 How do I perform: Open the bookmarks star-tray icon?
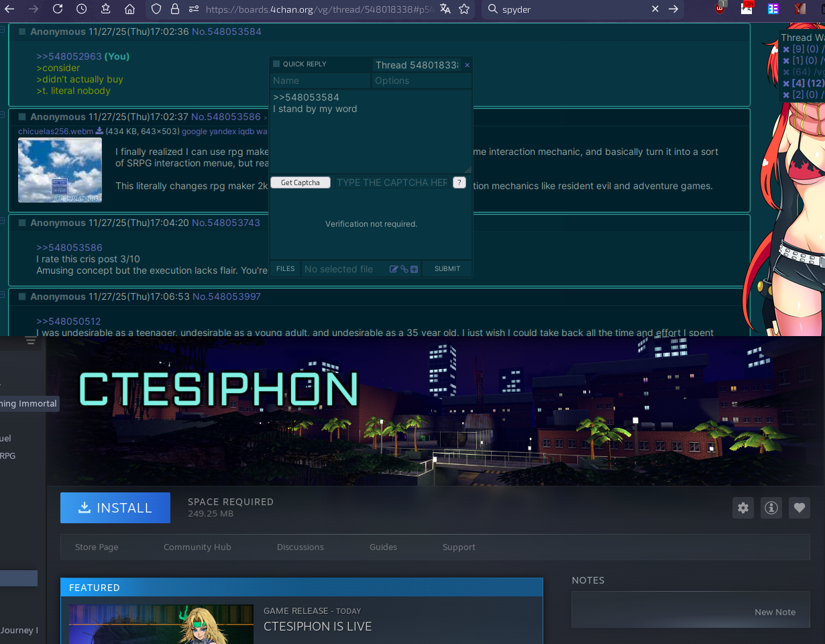tap(105, 9)
